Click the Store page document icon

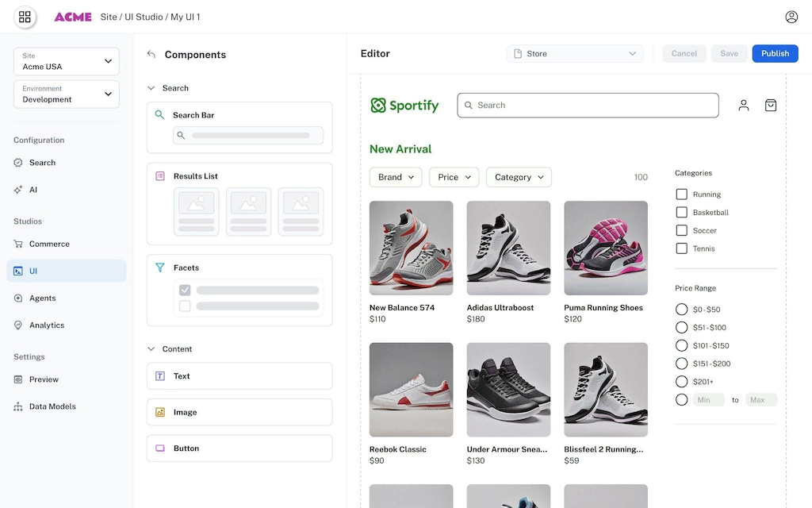click(517, 53)
